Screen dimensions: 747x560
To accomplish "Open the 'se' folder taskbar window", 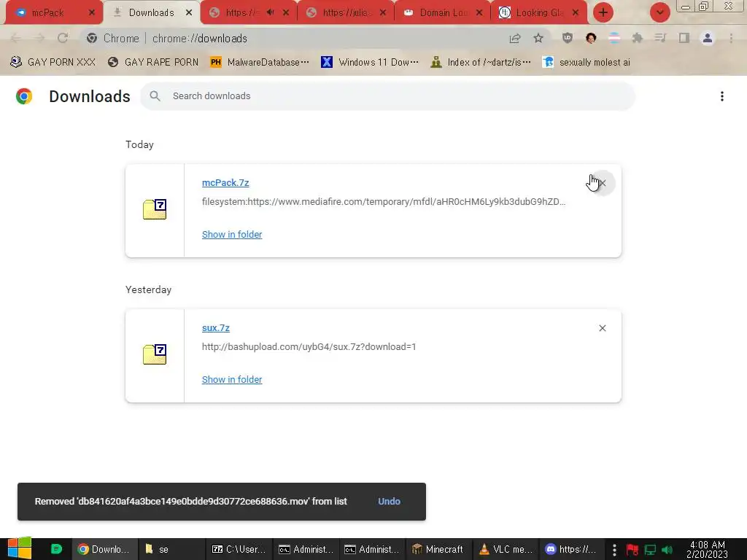I will [x=171, y=549].
